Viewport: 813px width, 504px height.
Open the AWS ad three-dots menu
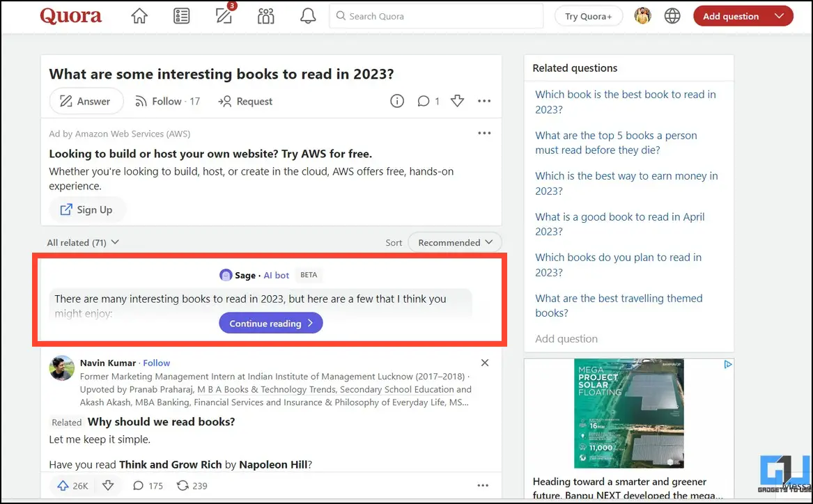484,134
